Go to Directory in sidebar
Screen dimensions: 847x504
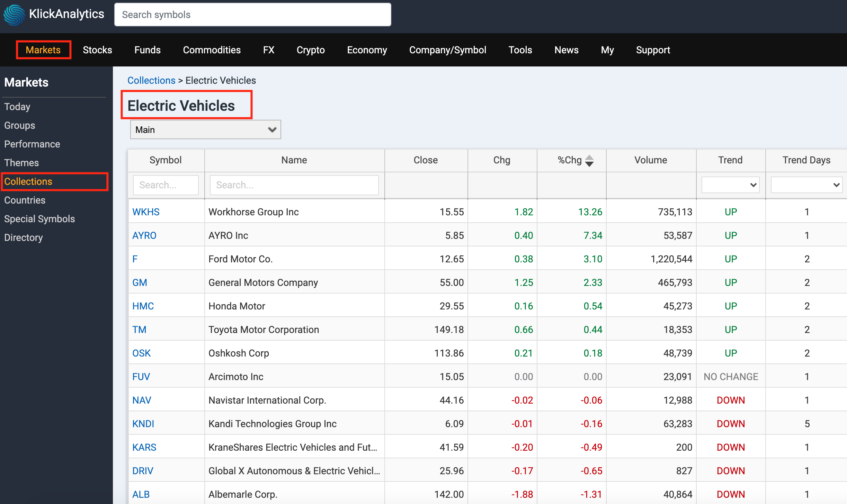pos(24,237)
